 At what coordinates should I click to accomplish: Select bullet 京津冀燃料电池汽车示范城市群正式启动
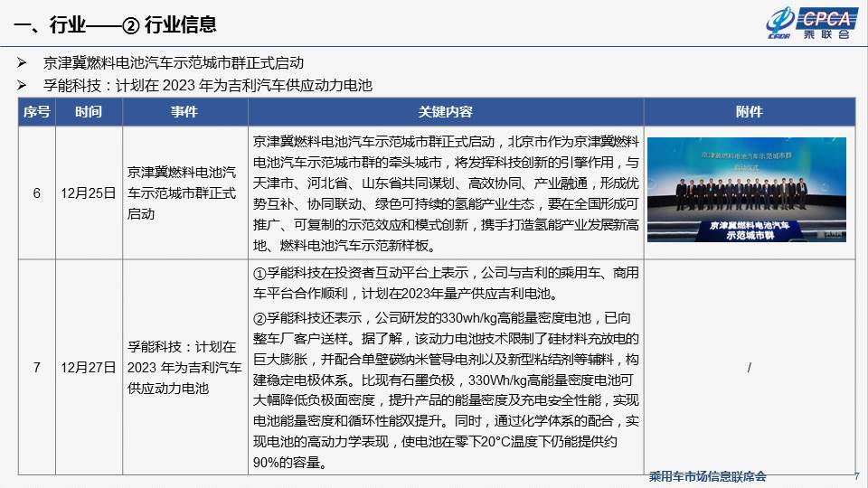tap(174, 63)
